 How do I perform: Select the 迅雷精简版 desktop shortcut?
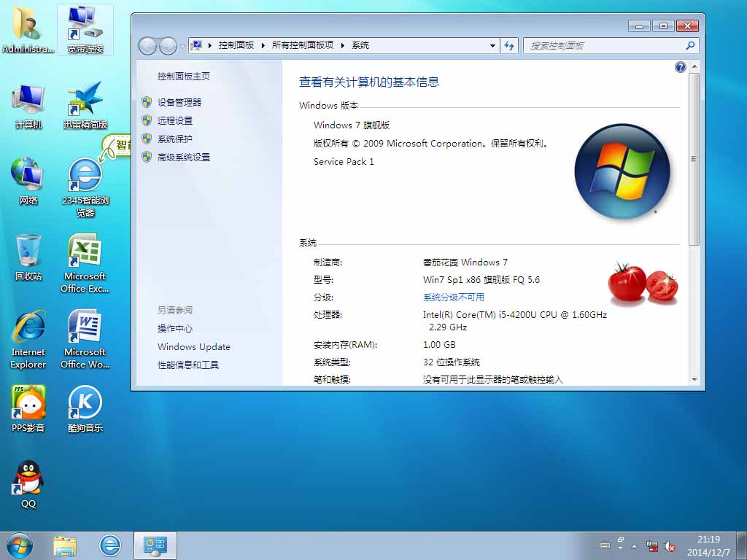pyautogui.click(x=85, y=106)
